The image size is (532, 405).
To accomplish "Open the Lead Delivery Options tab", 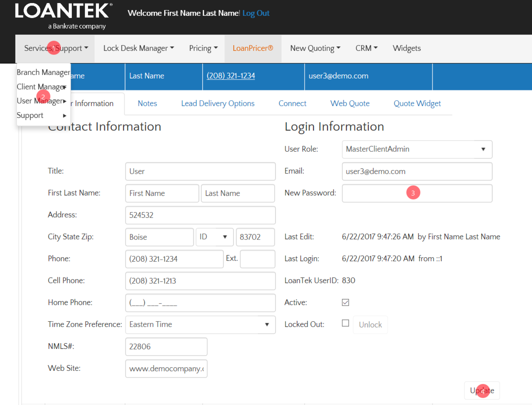I will [217, 104].
